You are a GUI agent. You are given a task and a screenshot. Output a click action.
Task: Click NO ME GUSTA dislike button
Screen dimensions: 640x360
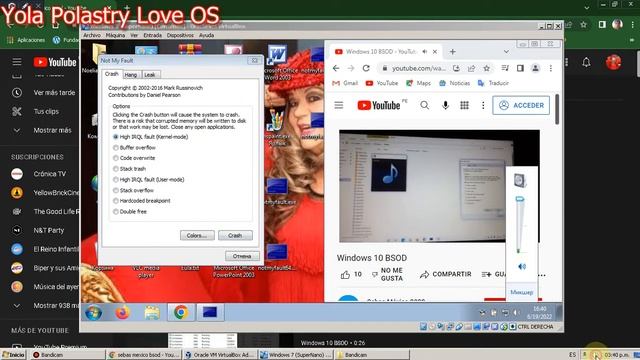387,274
